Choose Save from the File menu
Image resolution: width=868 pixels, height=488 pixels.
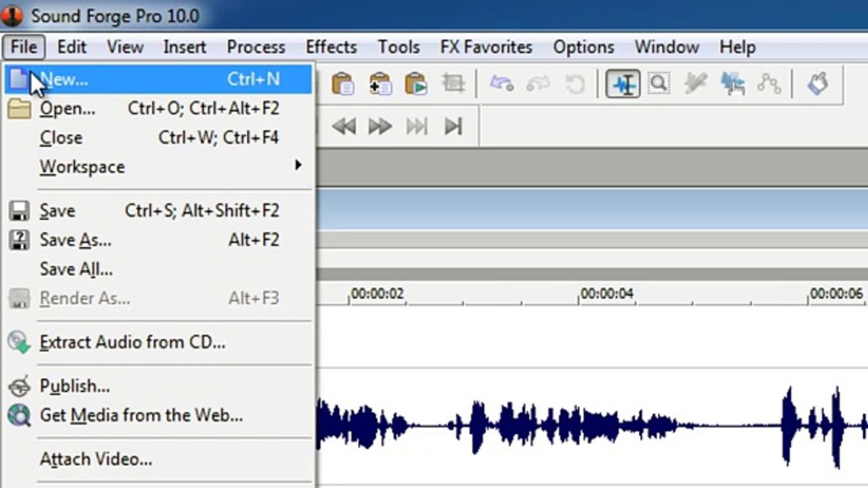click(x=157, y=211)
